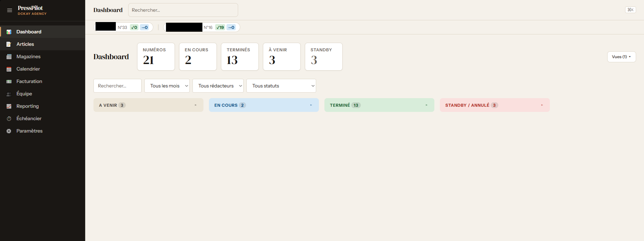Navigate to Facturation
The image size is (644, 241).
point(43,81)
